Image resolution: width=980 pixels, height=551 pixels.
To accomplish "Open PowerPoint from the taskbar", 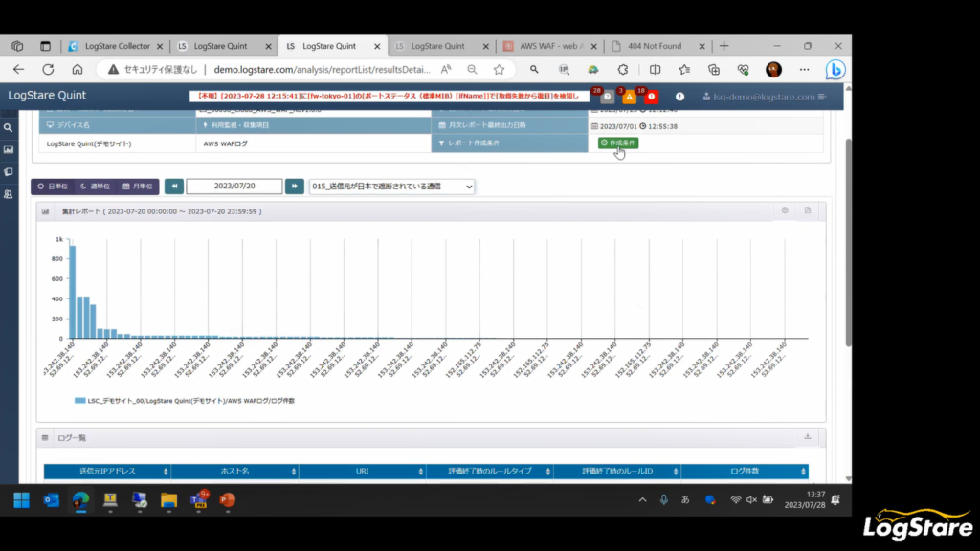I will pos(228,499).
